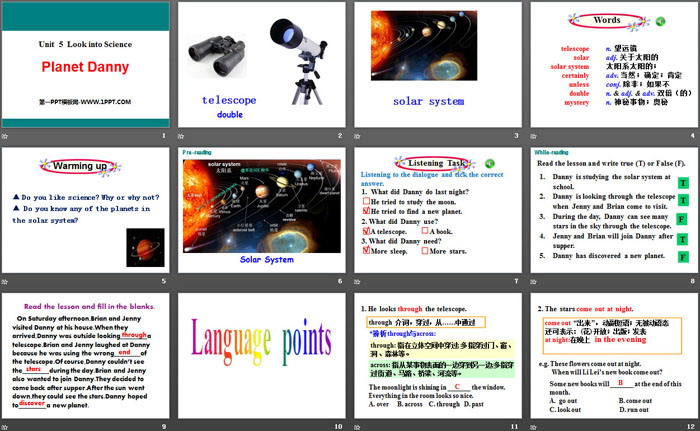Select the Warming up slide thumbnail

pyautogui.click(x=86, y=210)
